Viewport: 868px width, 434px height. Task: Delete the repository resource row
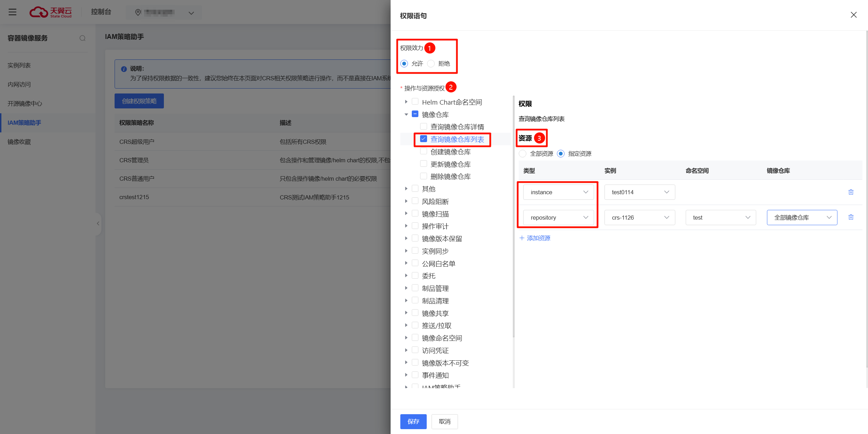pos(851,217)
